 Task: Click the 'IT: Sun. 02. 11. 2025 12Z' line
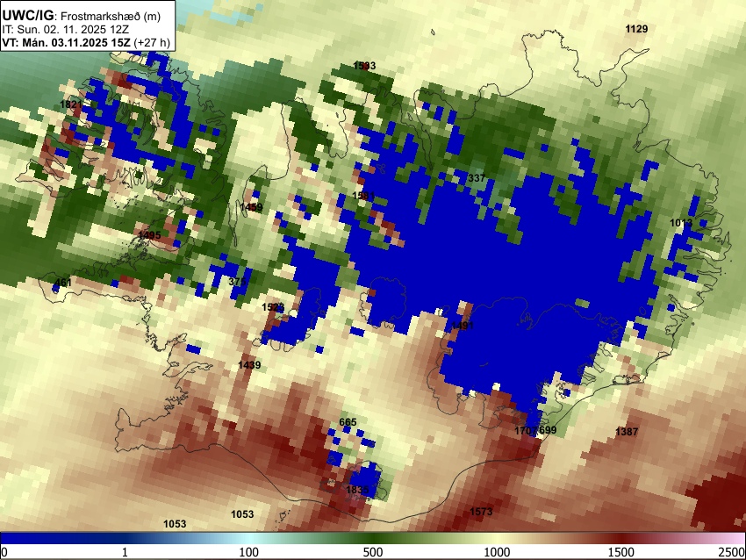click(x=65, y=30)
